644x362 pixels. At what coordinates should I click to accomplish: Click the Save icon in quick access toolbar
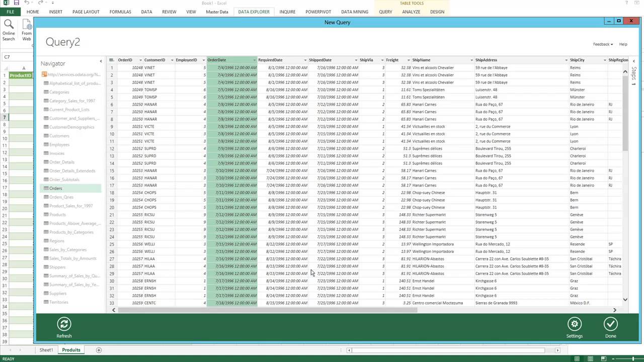17,3
